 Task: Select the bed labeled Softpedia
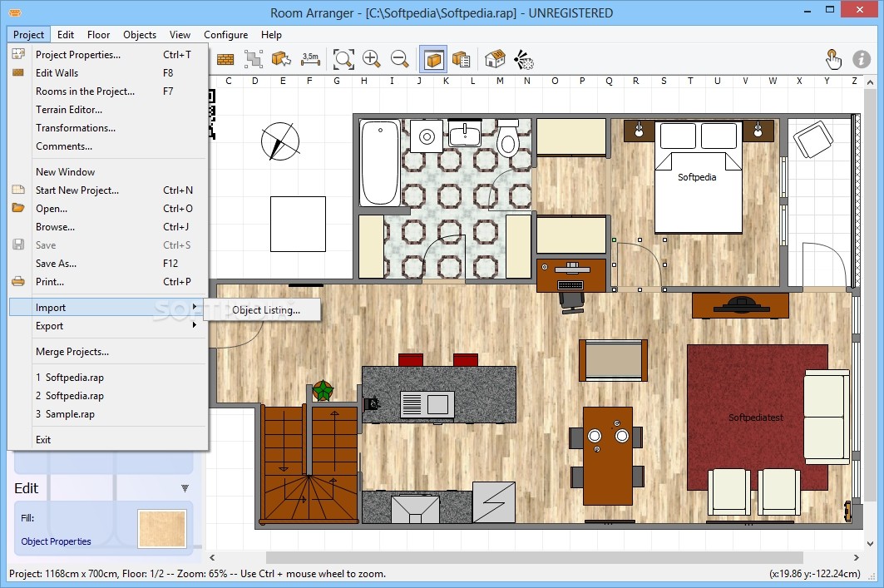click(698, 177)
